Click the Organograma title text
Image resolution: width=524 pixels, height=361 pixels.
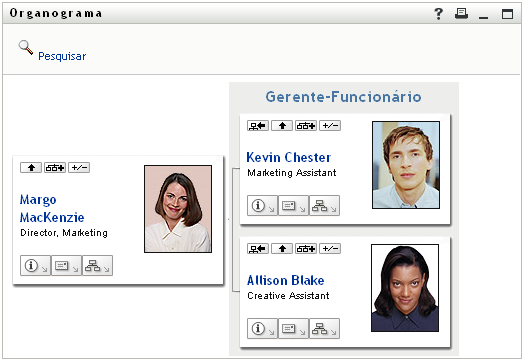56,13
